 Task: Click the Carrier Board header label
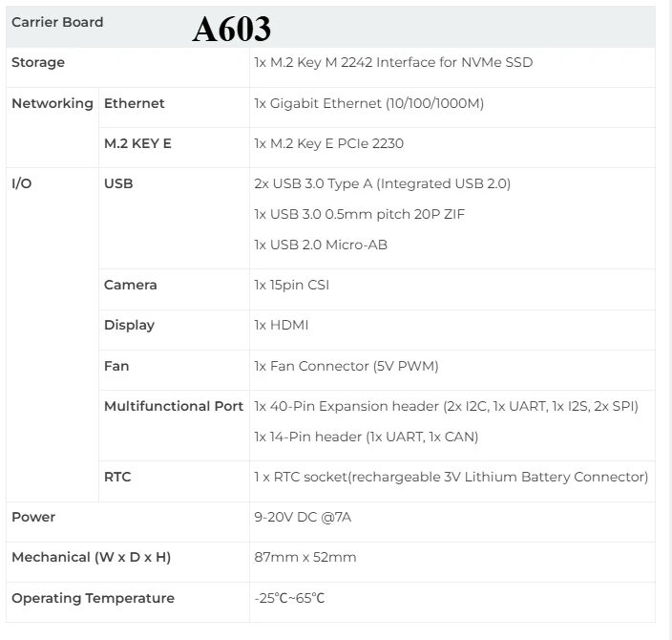pos(57,22)
